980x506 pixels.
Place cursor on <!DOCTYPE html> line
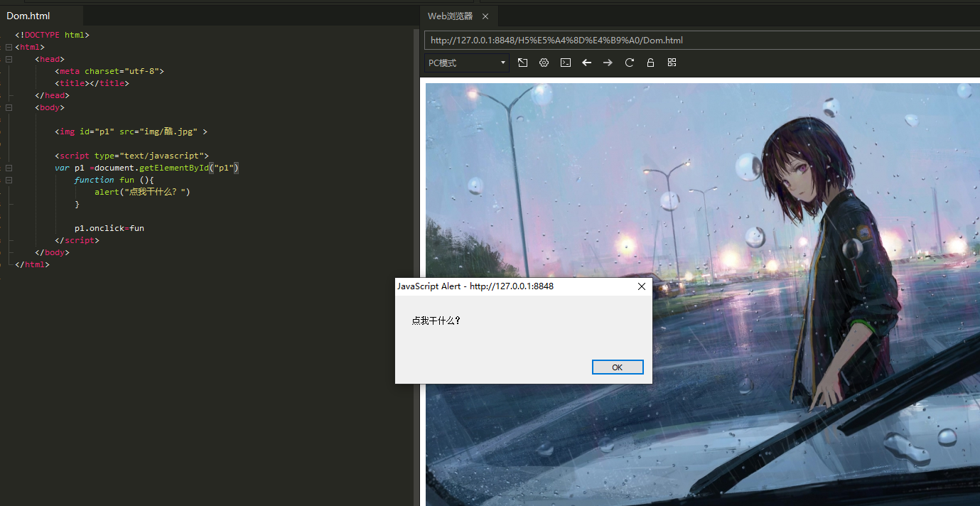(52, 35)
